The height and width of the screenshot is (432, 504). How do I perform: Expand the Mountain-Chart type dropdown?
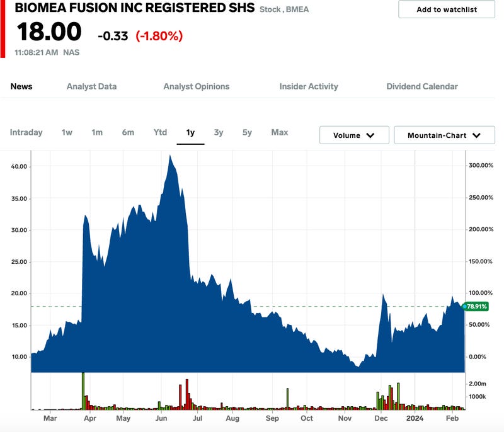pos(444,135)
